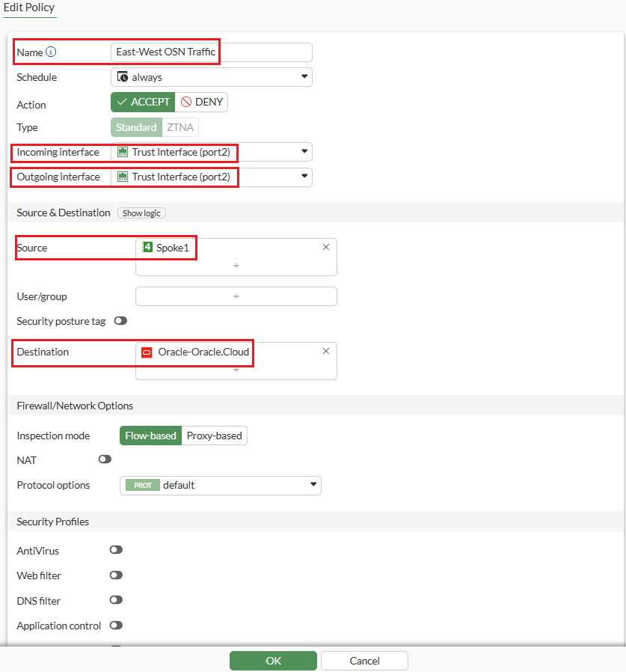
Task: Click the Spoke1 source entry text
Action: click(172, 248)
